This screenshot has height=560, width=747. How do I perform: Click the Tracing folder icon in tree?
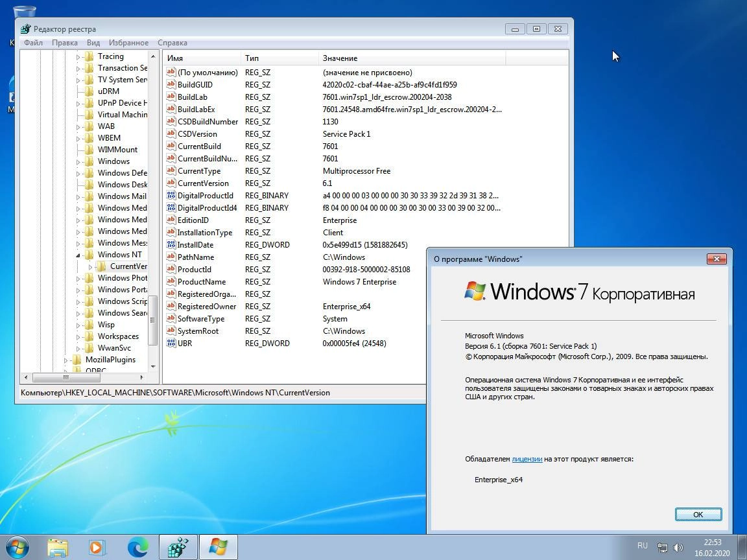[x=89, y=56]
